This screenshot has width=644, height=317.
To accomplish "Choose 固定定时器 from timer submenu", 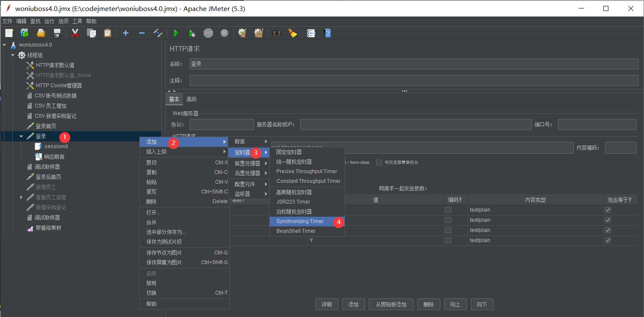I will point(307,152).
